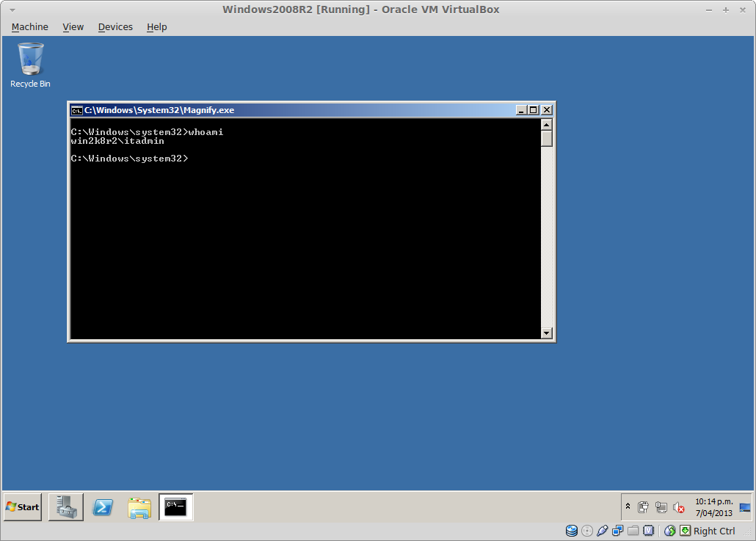This screenshot has width=756, height=541.
Task: Click the VirtualBox shared folders icon
Action: pos(633,531)
